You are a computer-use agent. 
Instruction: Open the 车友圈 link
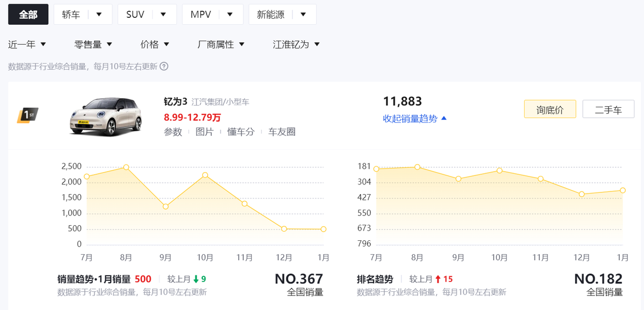coord(282,132)
